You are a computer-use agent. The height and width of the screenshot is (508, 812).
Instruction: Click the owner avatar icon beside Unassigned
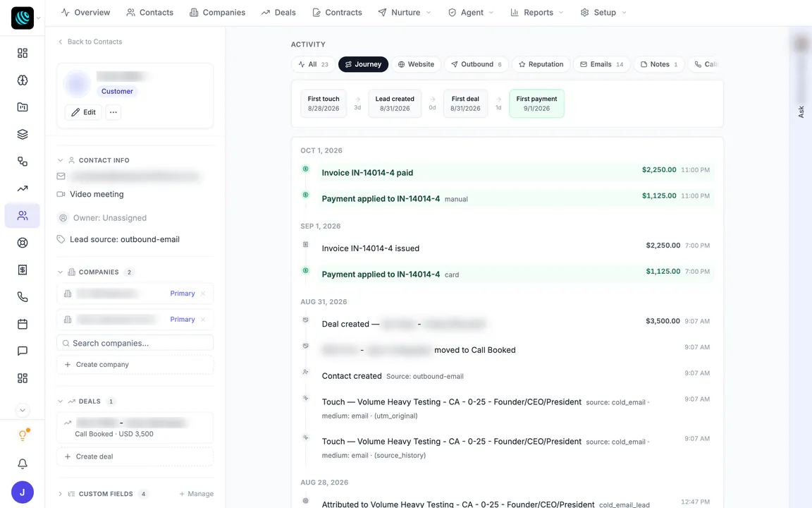click(x=63, y=218)
